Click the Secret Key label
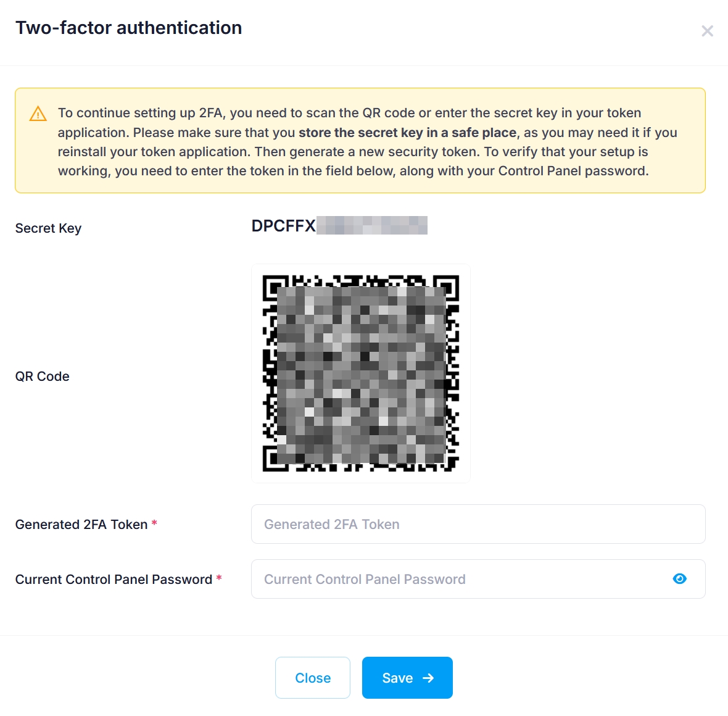This screenshot has height=716, width=728. coord(48,228)
